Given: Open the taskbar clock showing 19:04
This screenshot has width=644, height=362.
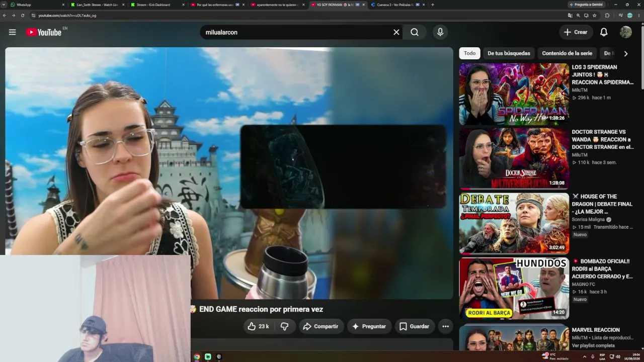Looking at the screenshot, I should click(632, 356).
